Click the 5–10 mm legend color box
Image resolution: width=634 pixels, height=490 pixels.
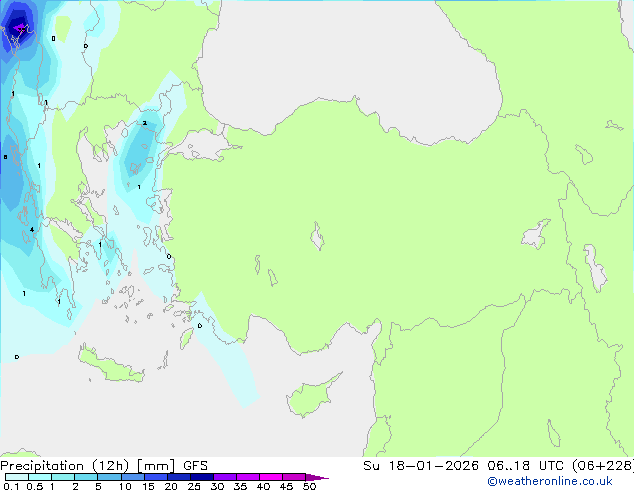110,477
